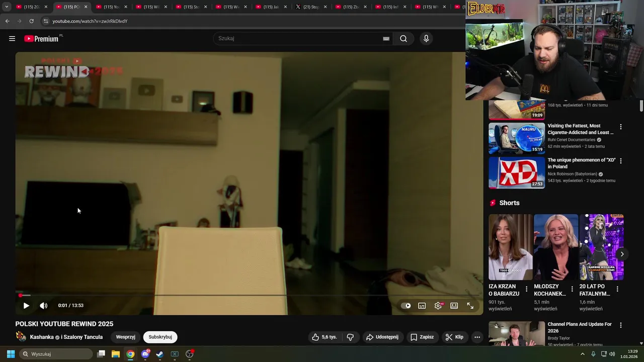This screenshot has height=362, width=644.
Task: Share video via Udostępnij button
Action: [382, 337]
